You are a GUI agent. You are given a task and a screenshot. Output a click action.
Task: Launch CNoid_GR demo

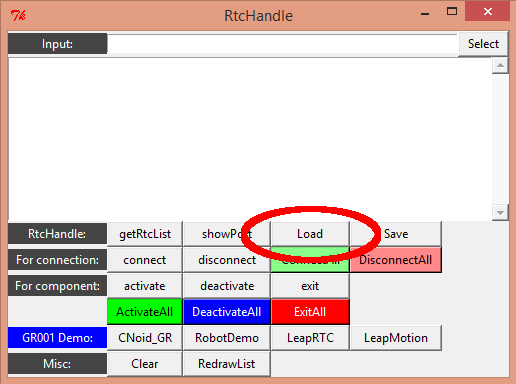(x=145, y=338)
